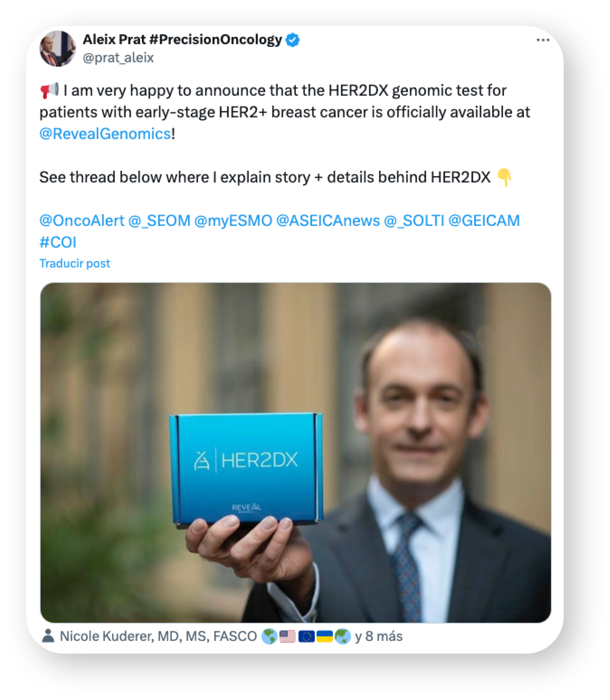This screenshot has height=700, width=610.
Task: Click the blue verified badge
Action: click(x=292, y=40)
